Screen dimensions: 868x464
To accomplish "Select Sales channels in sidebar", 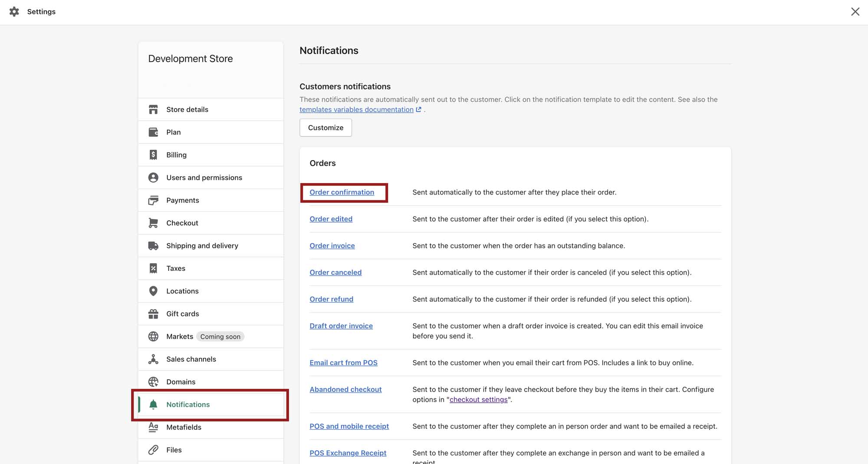I will [x=211, y=359].
